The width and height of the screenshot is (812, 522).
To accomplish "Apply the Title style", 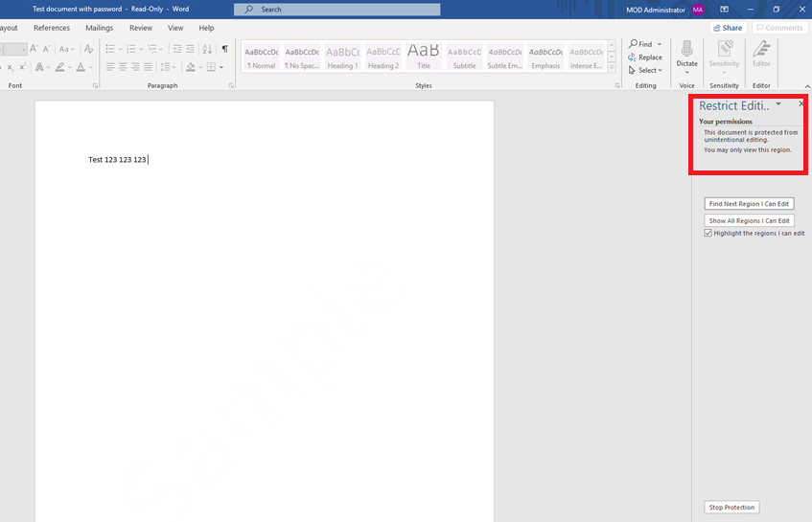I will (x=424, y=57).
